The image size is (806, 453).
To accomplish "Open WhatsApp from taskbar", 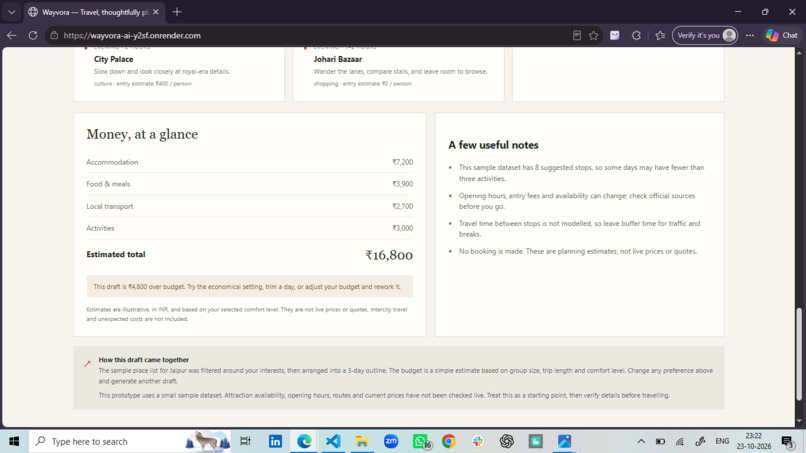I will (x=420, y=441).
